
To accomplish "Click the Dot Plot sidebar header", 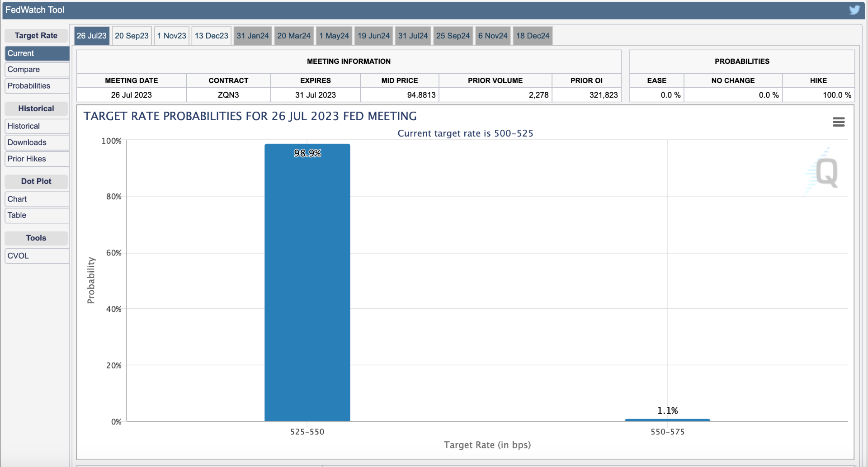I will coord(36,181).
